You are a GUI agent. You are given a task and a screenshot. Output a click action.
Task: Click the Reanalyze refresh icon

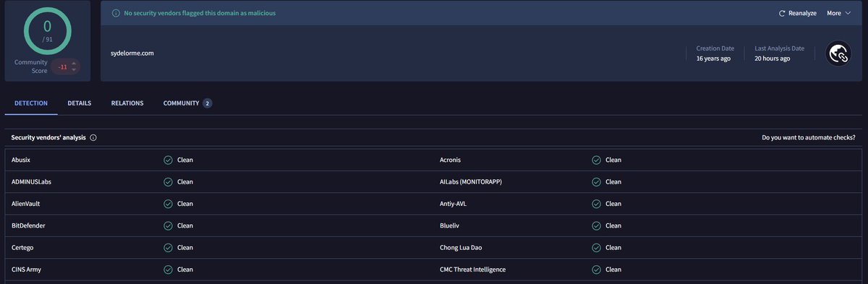click(x=782, y=13)
